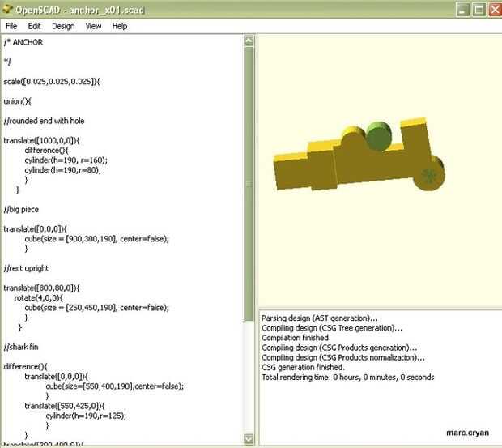Close the OpenSCAD window

coord(495,10)
